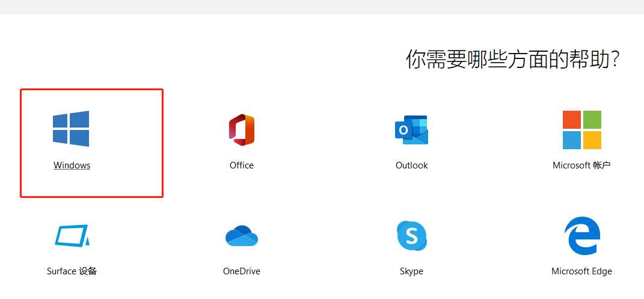
Task: Select the Skype logo icon
Action: click(411, 236)
